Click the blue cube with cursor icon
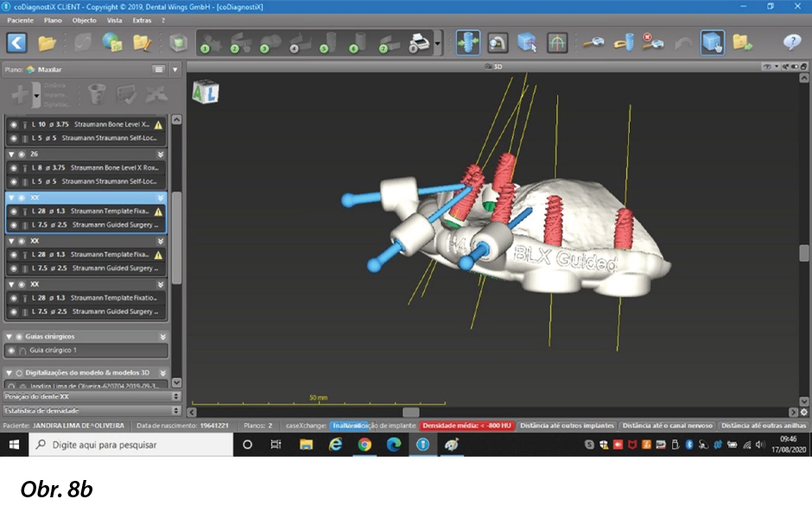Viewport: 812px width, 518px height. (x=527, y=43)
